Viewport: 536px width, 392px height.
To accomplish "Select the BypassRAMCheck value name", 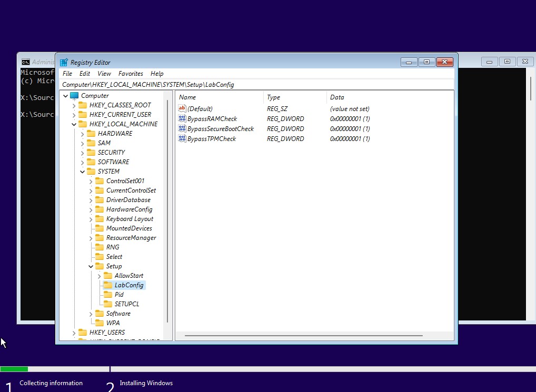I will click(212, 119).
